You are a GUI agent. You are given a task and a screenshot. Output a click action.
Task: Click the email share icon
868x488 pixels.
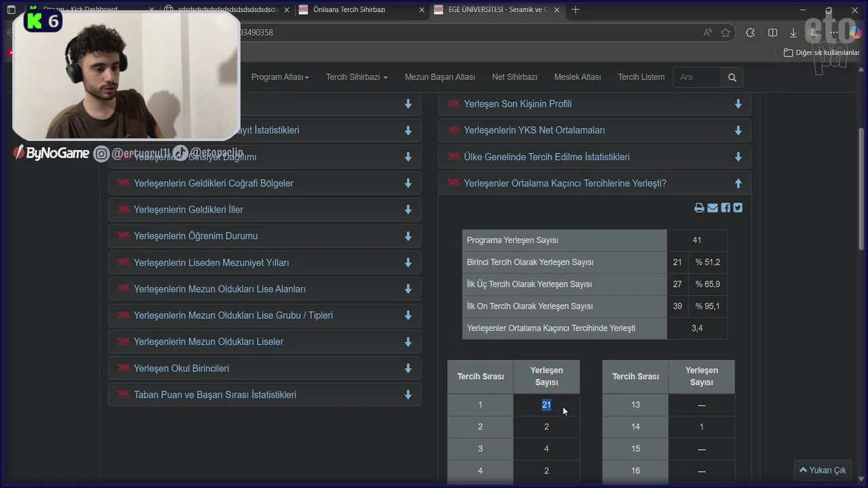coord(713,208)
